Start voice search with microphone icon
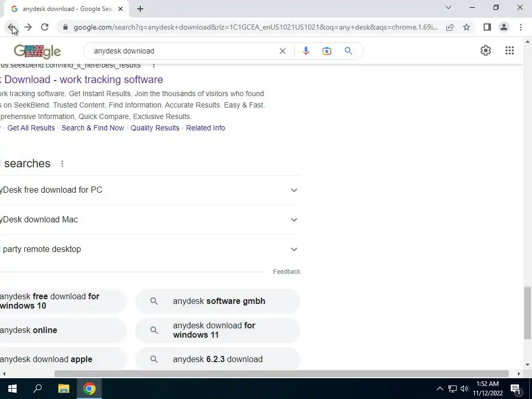 (x=305, y=51)
